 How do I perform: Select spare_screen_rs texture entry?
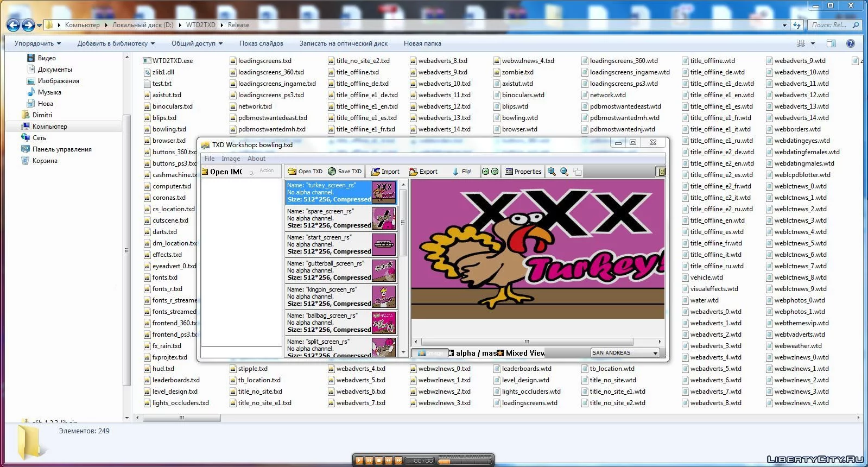[341, 218]
